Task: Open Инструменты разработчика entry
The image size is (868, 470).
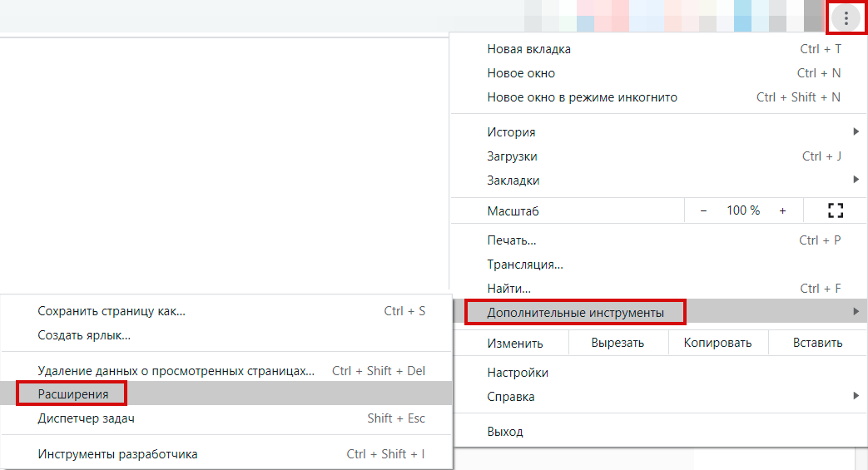Action: coord(226,454)
